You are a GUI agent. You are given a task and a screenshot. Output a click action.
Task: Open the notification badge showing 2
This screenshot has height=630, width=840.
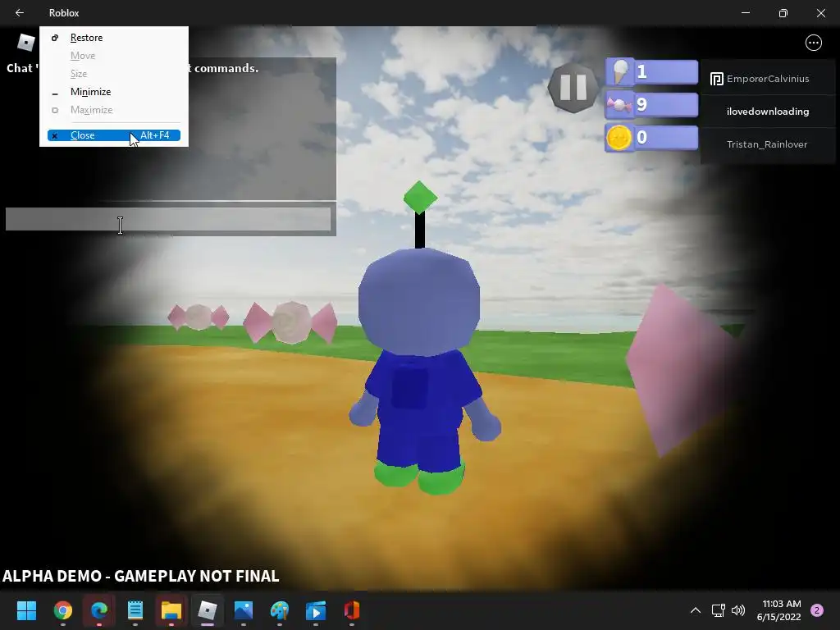817,610
